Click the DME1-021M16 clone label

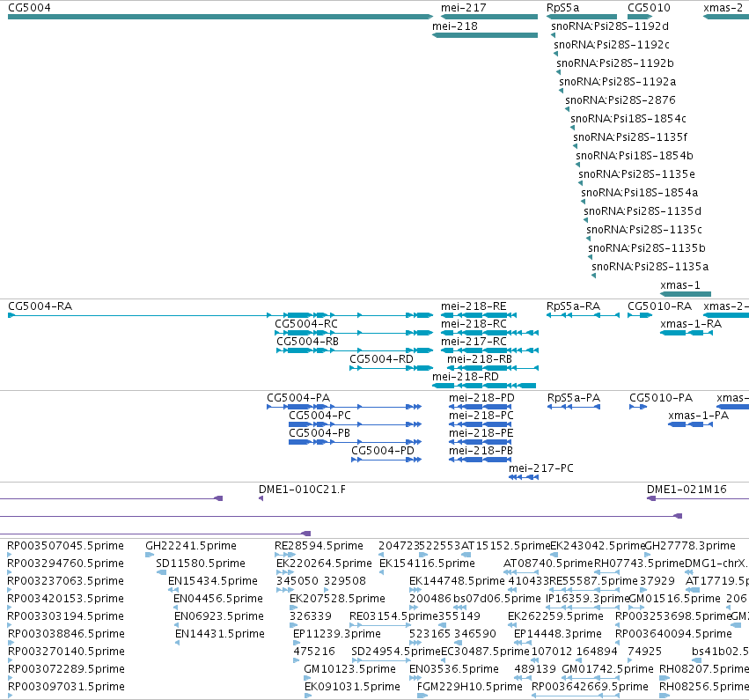click(687, 490)
